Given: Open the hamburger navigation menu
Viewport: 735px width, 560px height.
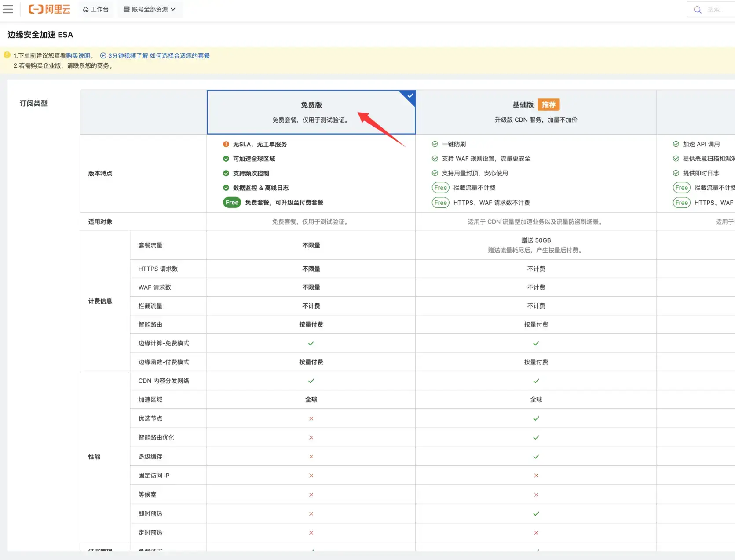Looking at the screenshot, I should pyautogui.click(x=8, y=9).
